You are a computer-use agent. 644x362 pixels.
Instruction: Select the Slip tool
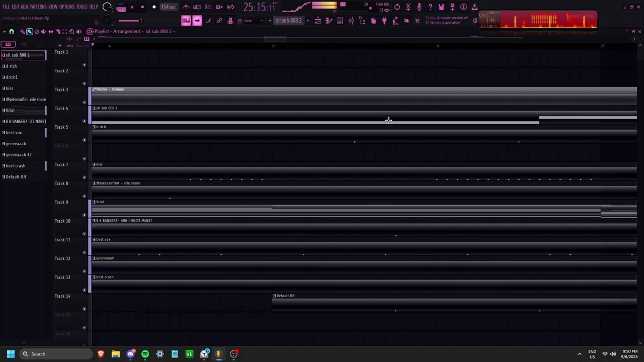click(x=51, y=32)
